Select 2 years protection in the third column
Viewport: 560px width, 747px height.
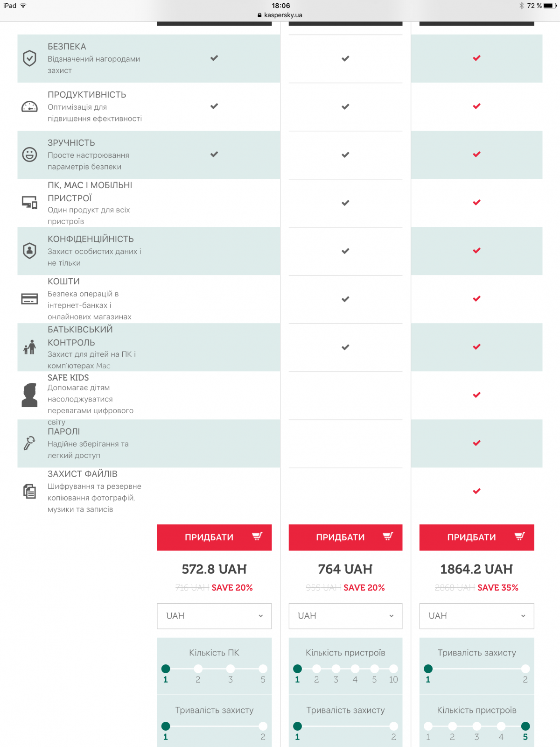click(525, 669)
